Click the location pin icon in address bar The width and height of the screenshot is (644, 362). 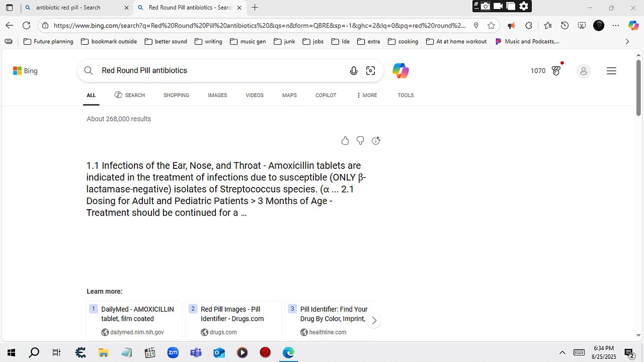[x=476, y=26]
